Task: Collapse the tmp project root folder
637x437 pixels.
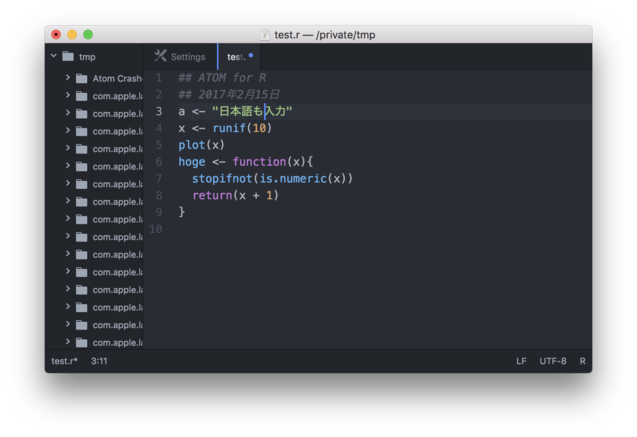Action: 54,57
